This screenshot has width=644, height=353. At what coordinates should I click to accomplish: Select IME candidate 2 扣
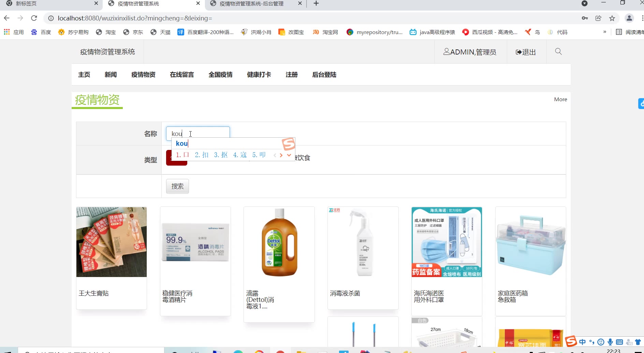[x=202, y=155]
